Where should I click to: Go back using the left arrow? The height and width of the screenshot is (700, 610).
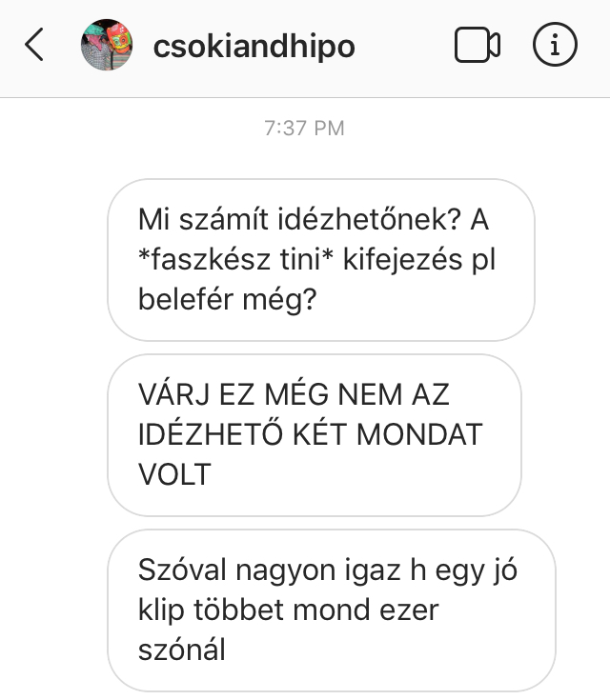34,44
